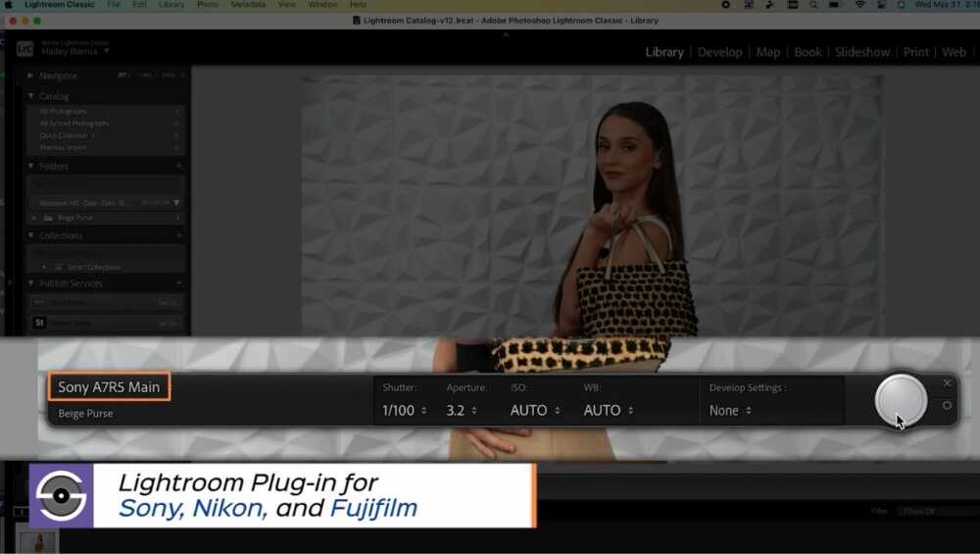Expand Smart Collections set
980x554 pixels.
tap(44, 267)
